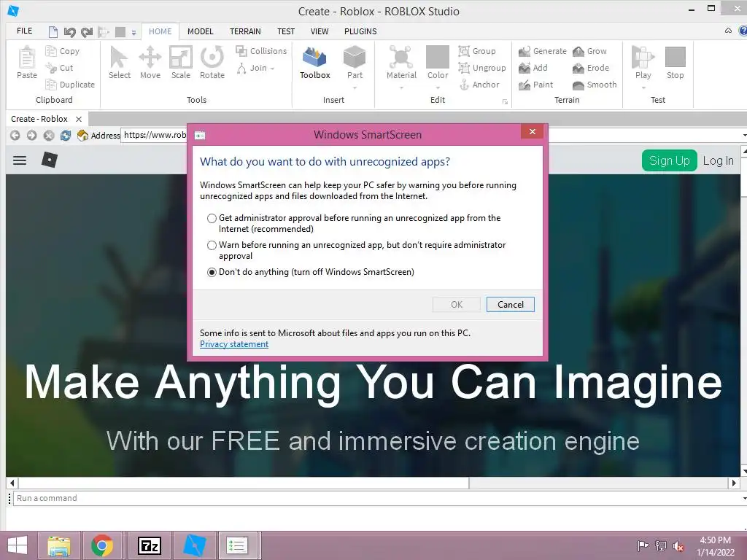Click the Redo arrow in quick access
747x560 pixels.
[x=87, y=32]
